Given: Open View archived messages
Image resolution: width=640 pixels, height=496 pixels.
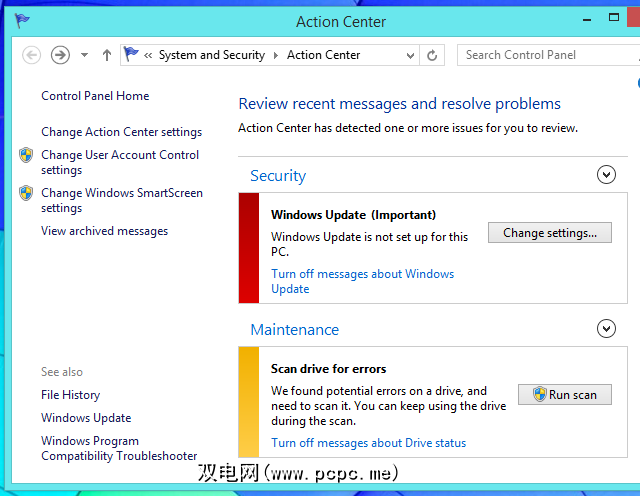Looking at the screenshot, I should (104, 231).
